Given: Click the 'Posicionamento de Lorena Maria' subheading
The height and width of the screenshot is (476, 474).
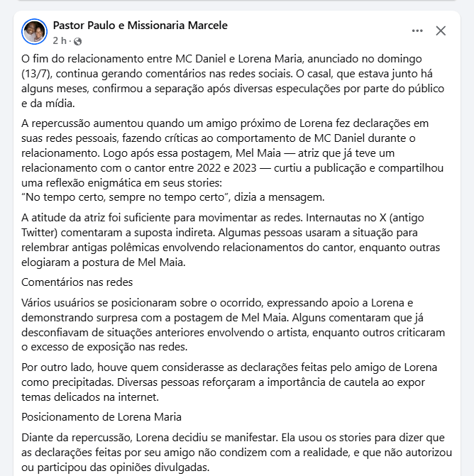Looking at the screenshot, I should click(x=101, y=417).
